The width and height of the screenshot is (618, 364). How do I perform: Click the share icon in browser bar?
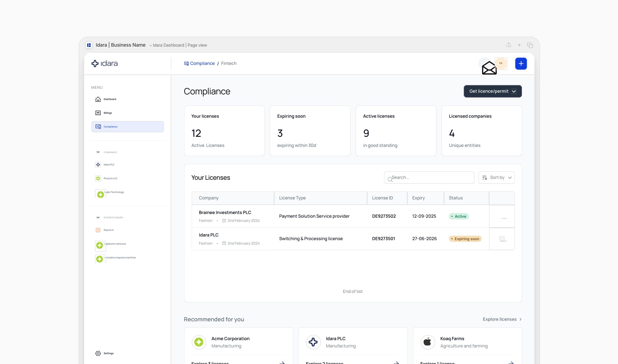(508, 45)
